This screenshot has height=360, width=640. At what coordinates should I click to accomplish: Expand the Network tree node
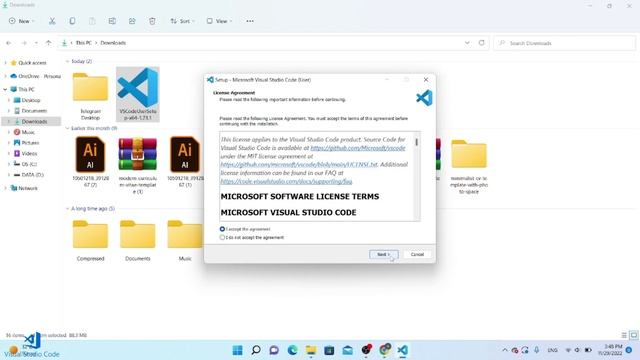pyautogui.click(x=5, y=188)
